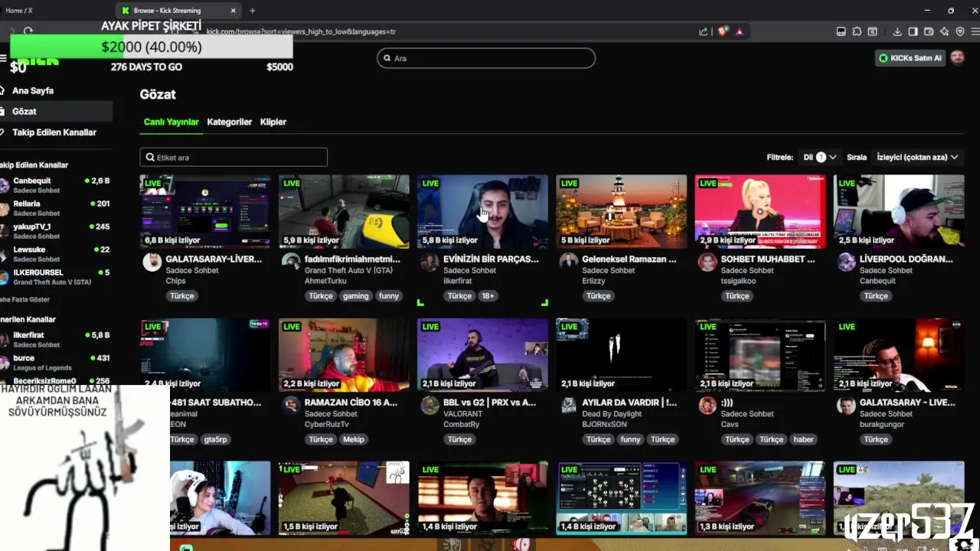Click the share page icon in address bar
980x551 pixels.
click(x=703, y=31)
